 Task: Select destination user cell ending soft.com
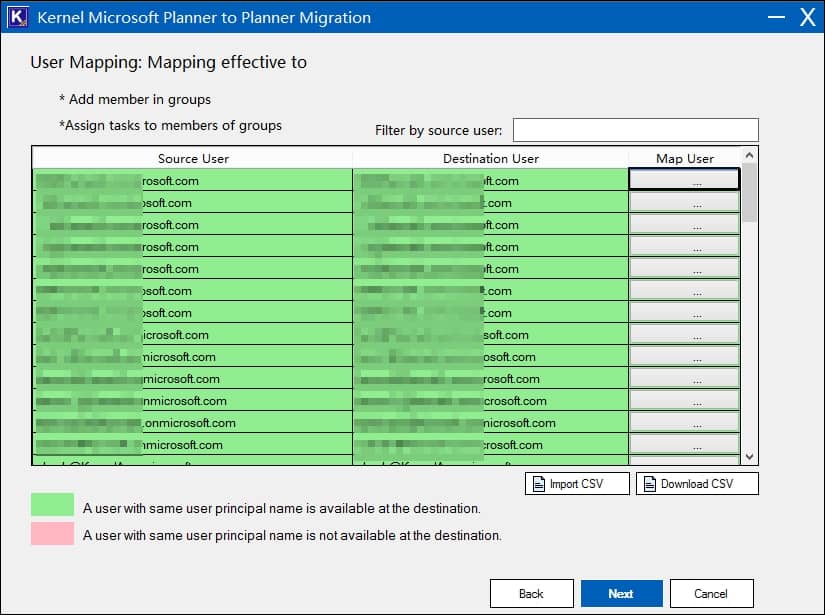point(490,335)
